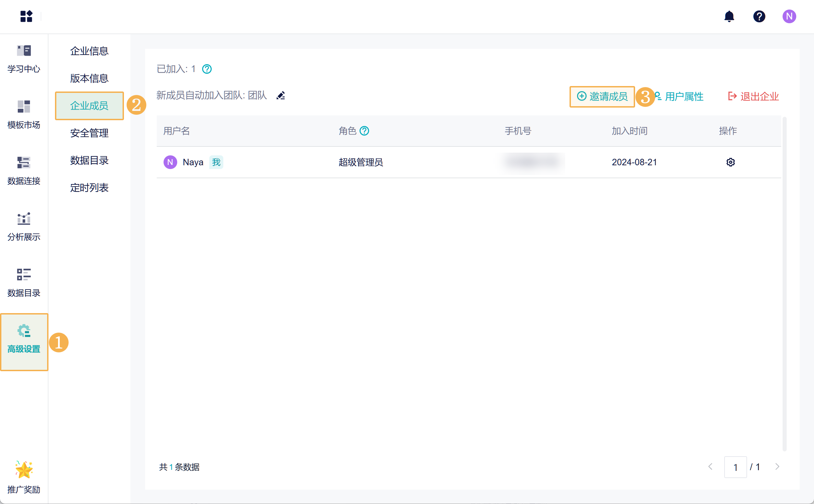814x504 pixels.
Task: Open the user avatar menu
Action: pos(789,16)
